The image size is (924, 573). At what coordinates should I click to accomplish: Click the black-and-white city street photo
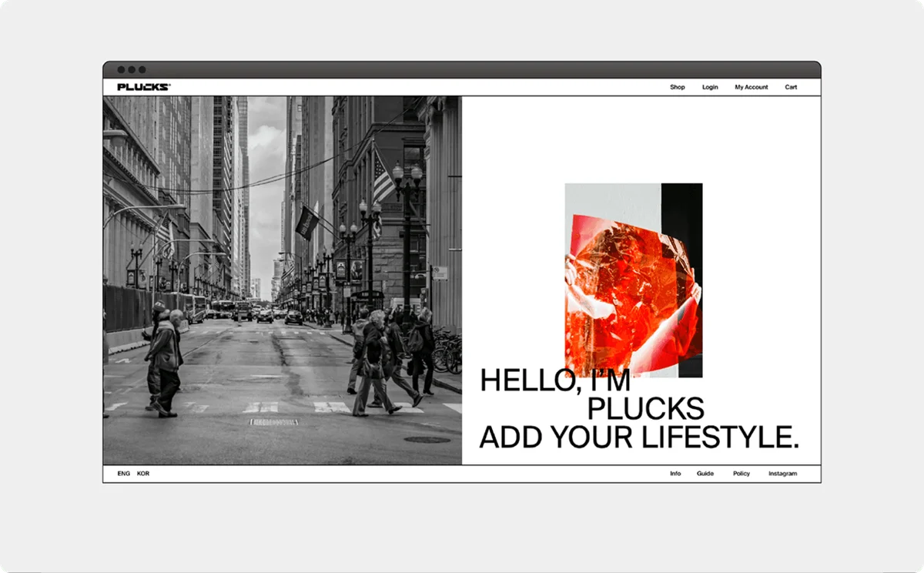[x=282, y=280]
